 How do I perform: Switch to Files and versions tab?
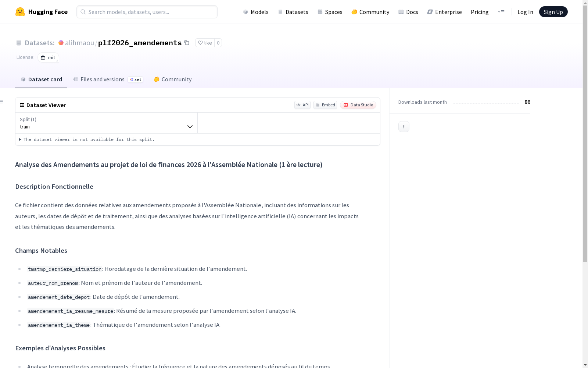[108, 79]
